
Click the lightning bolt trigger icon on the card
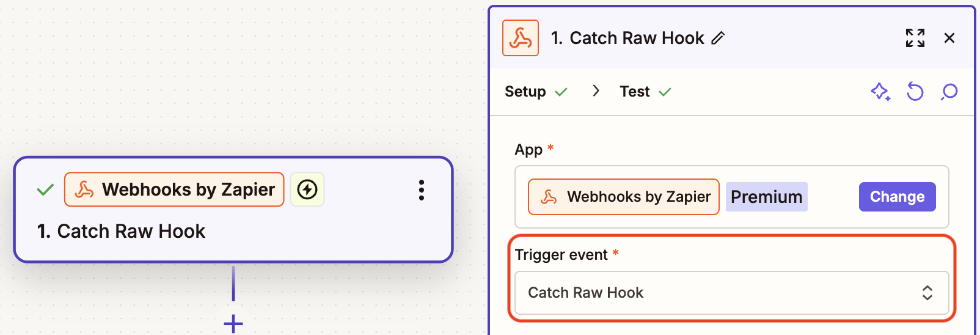tap(307, 190)
